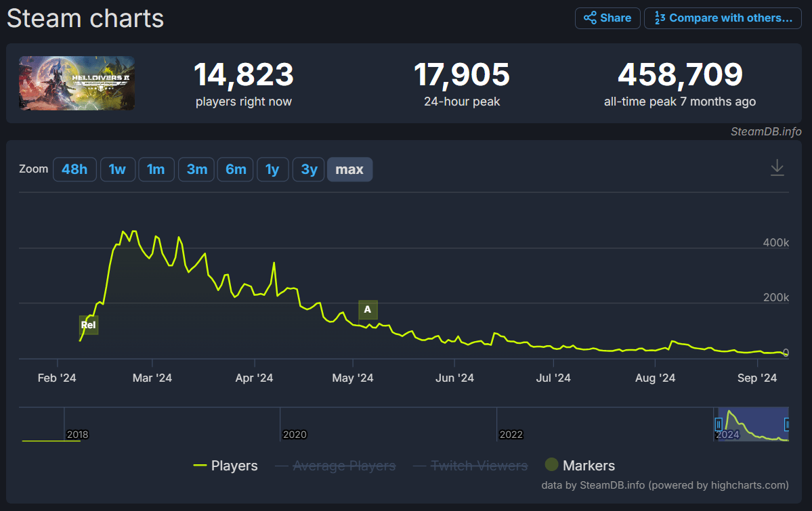Click the Share button

[x=607, y=18]
